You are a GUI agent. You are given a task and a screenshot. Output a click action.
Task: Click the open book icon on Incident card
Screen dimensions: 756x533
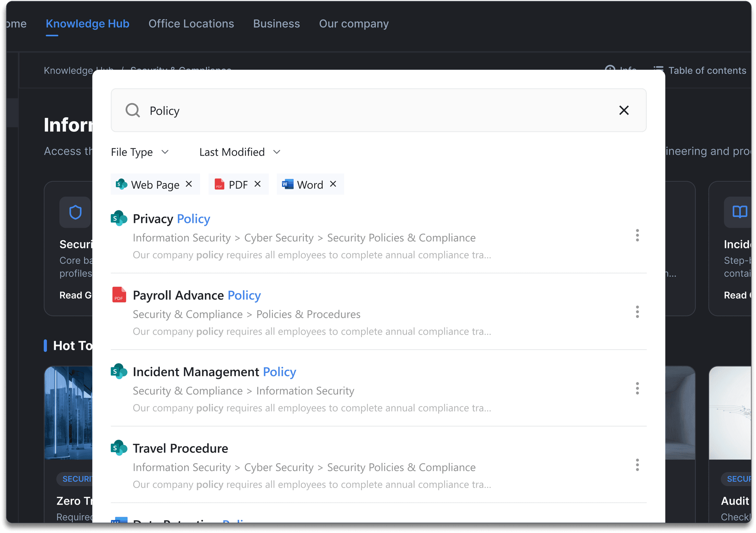pos(739,212)
